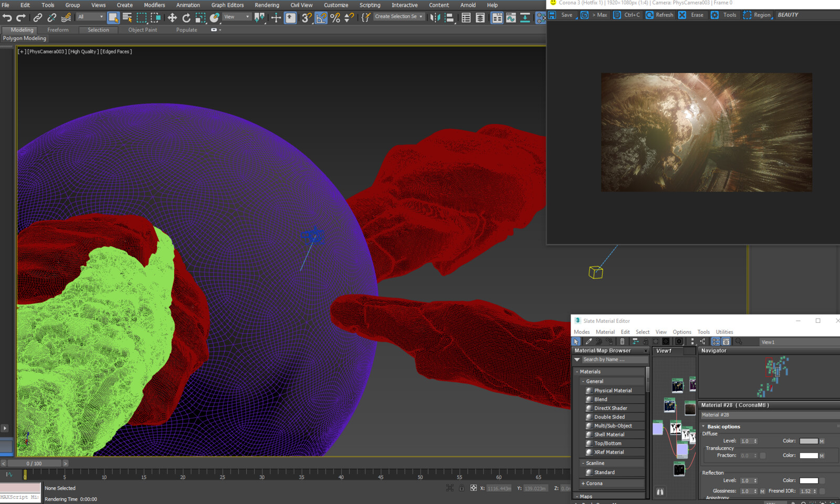Toggle the Diffuse color map M button
Viewport: 840px width, 504px height.
(x=822, y=441)
